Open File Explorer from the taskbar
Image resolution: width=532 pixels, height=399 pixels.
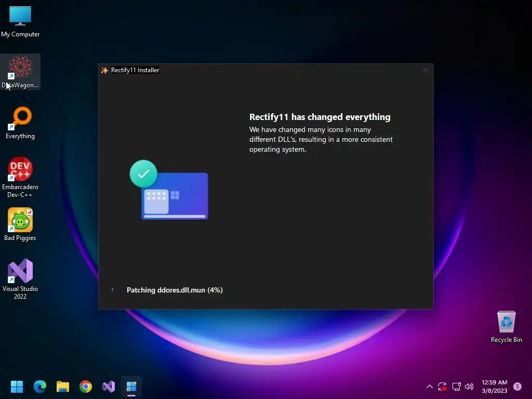click(63, 387)
